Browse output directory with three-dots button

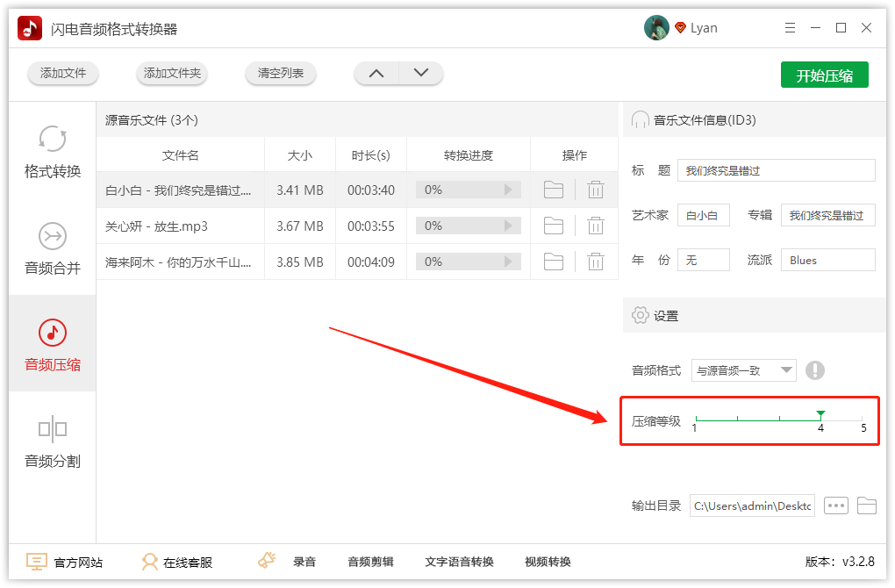(x=835, y=506)
